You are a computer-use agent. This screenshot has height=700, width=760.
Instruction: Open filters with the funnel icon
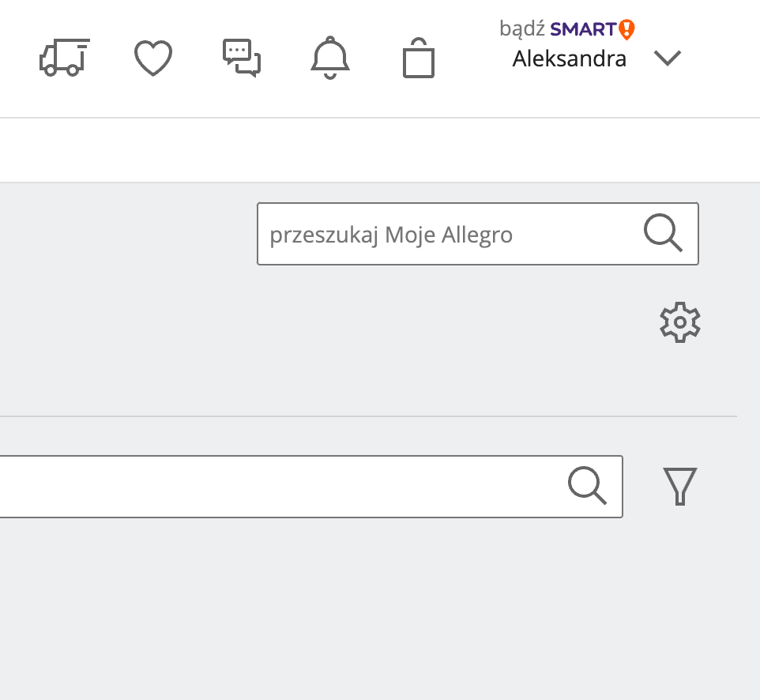679,486
